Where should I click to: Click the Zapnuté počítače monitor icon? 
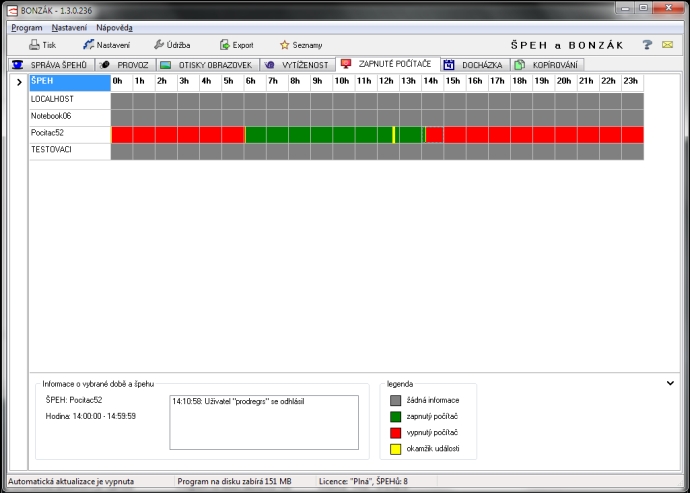346,64
